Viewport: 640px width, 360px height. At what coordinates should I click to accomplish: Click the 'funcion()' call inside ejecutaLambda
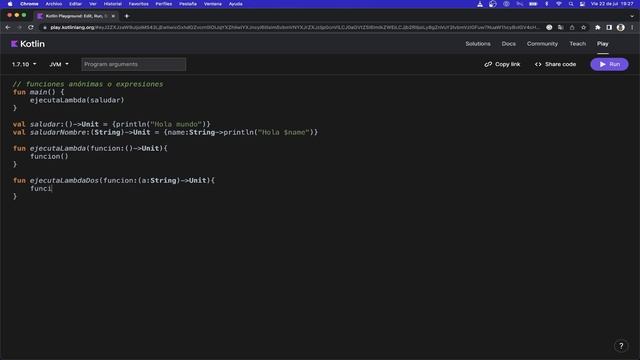click(49, 156)
